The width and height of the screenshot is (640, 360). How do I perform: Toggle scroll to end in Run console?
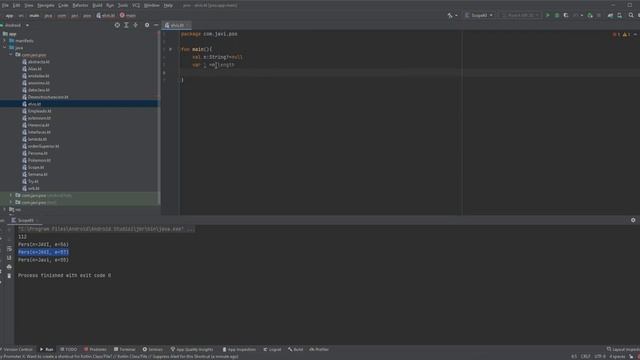[9, 258]
